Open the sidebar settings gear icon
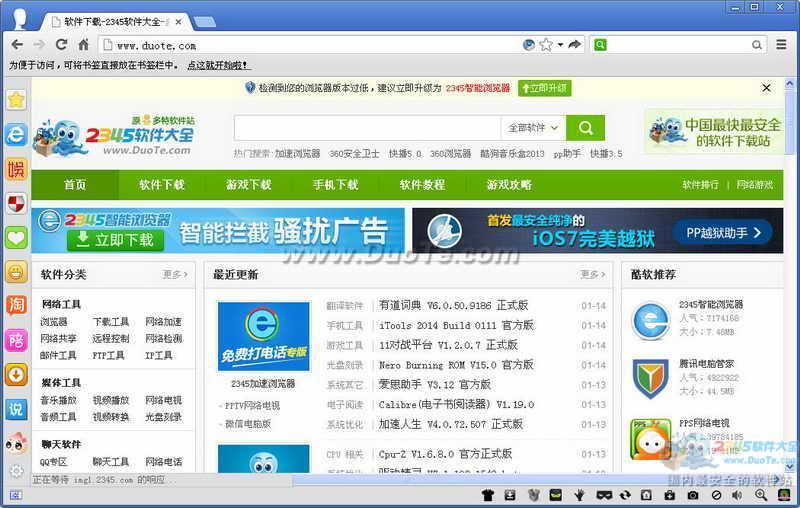 [16, 471]
